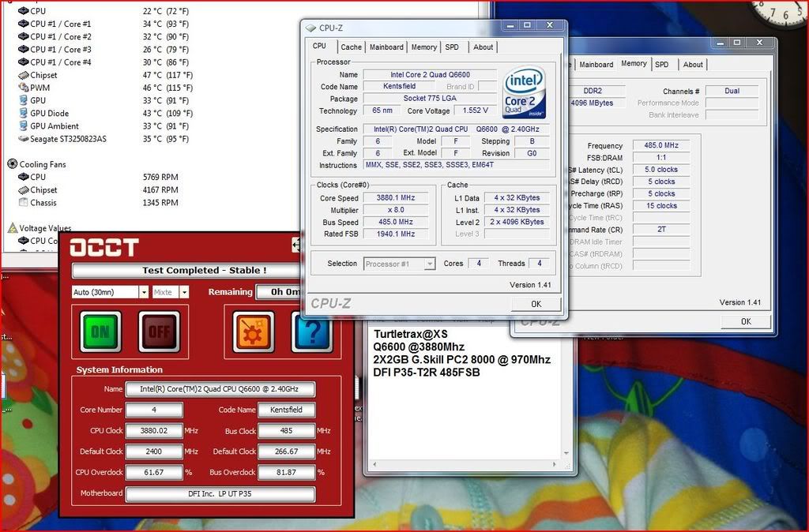
Task: Select the CPU tab in front CPU-Z
Action: 320,46
